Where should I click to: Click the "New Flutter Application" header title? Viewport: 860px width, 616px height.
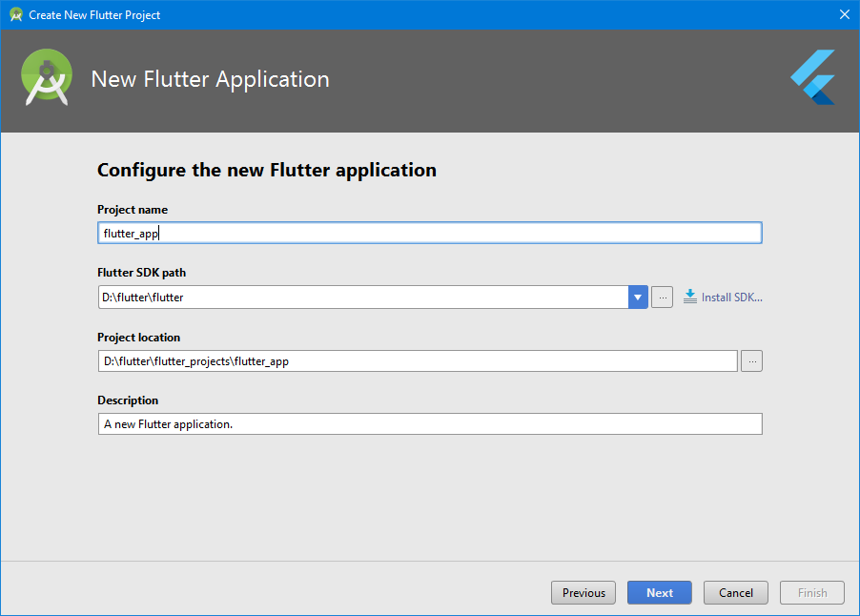[x=210, y=79]
